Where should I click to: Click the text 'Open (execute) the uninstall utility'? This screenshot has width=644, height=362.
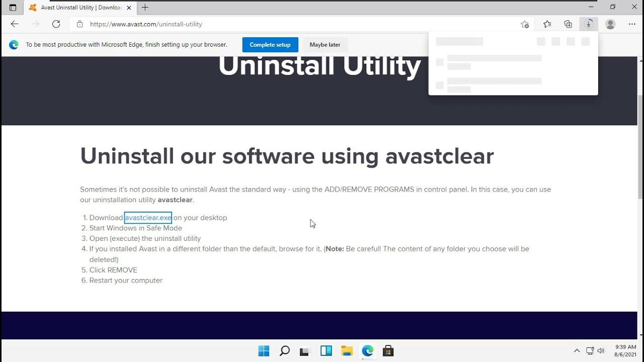[x=145, y=238]
